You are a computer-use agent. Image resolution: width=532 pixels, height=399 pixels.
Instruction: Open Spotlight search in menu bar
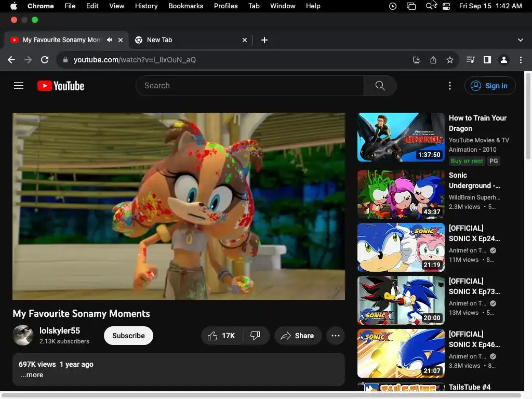pos(430,6)
